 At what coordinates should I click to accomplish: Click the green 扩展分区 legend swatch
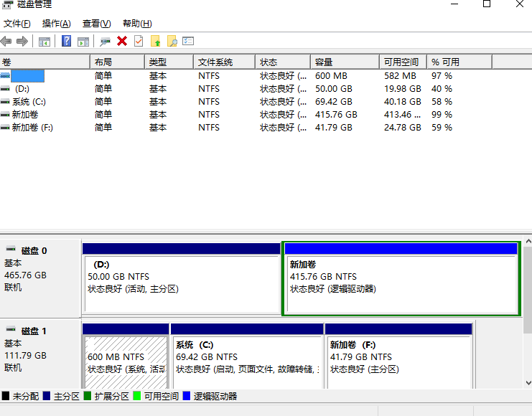87,396
